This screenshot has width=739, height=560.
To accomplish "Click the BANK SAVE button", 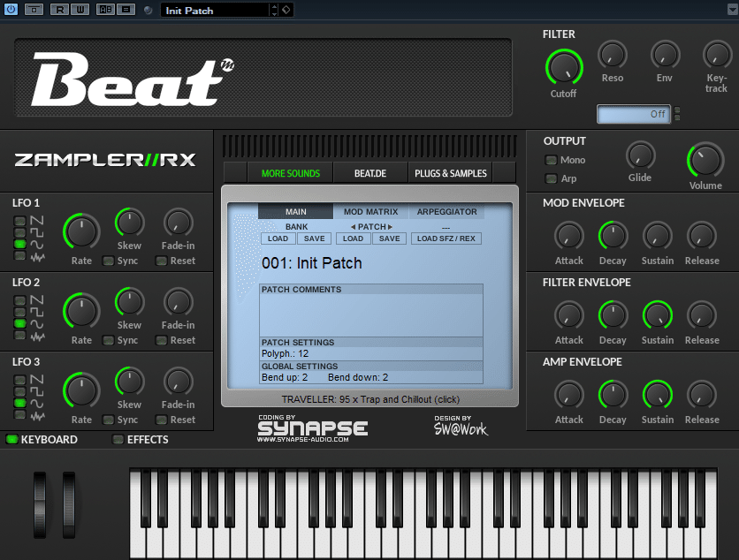I will point(315,238).
